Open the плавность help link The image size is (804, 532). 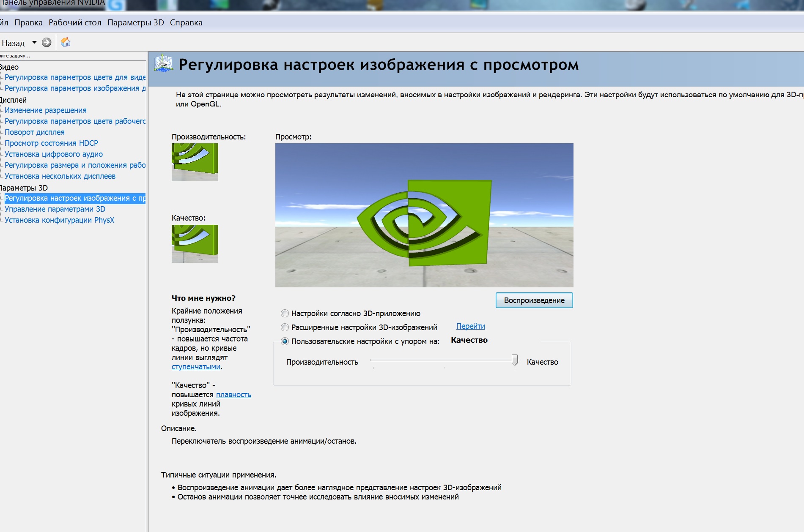coord(233,395)
